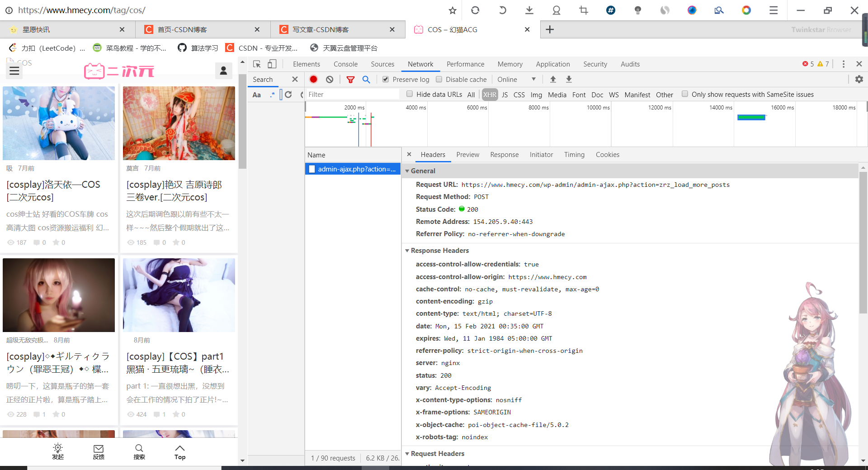Enable Disable cache checkbox
This screenshot has height=470, width=868.
[x=439, y=79]
